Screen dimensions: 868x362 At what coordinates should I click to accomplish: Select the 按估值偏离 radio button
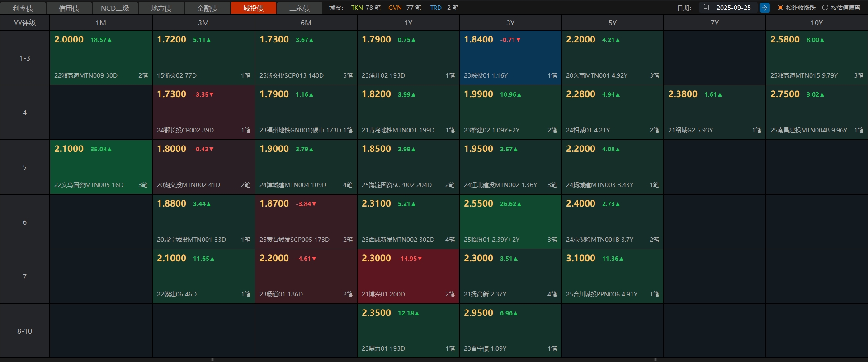point(841,8)
